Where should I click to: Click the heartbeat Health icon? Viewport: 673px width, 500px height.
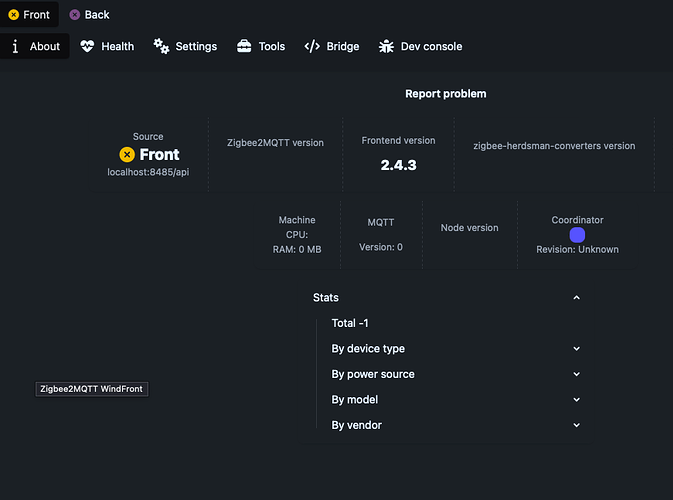[87, 46]
